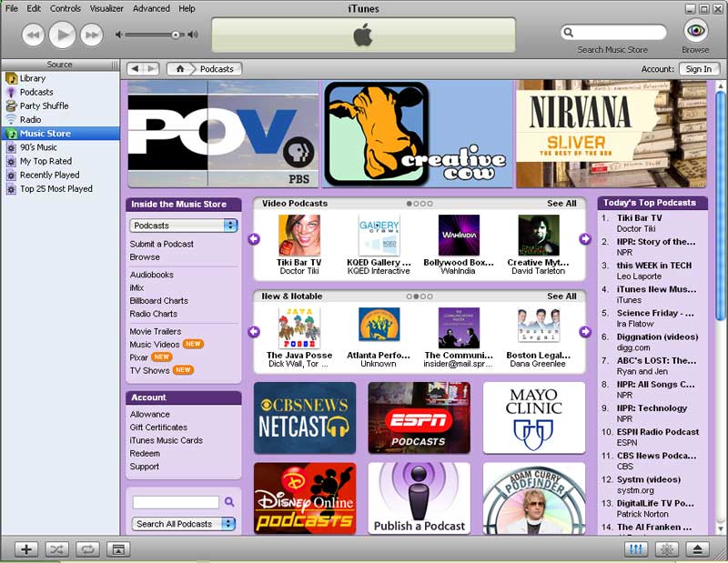Screen dimensions: 728x563
Task: Click See All for Video Podcasts
Action: click(x=561, y=204)
